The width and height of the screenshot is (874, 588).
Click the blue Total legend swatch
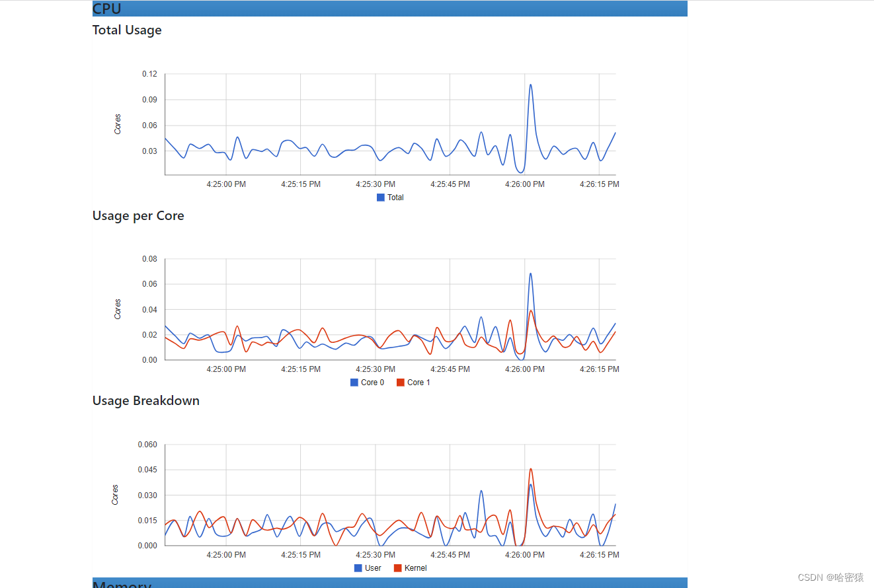click(x=381, y=198)
